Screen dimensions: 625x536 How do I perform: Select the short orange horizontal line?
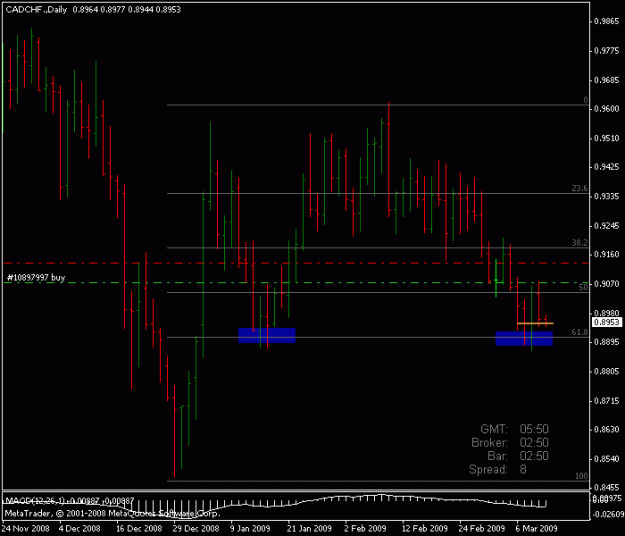coord(535,323)
